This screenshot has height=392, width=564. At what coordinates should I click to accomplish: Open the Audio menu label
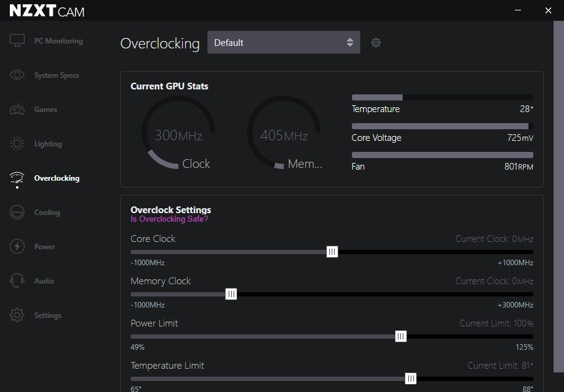coord(44,281)
